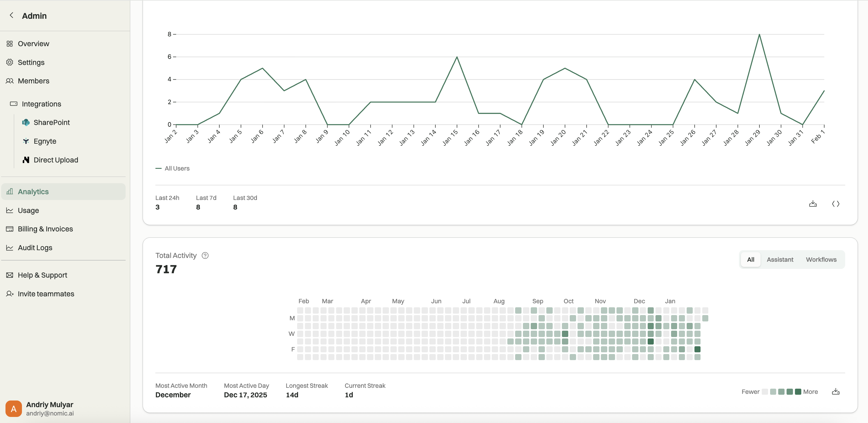The height and width of the screenshot is (423, 868).
Task: Switch activity filter to Assistant
Action: point(780,260)
